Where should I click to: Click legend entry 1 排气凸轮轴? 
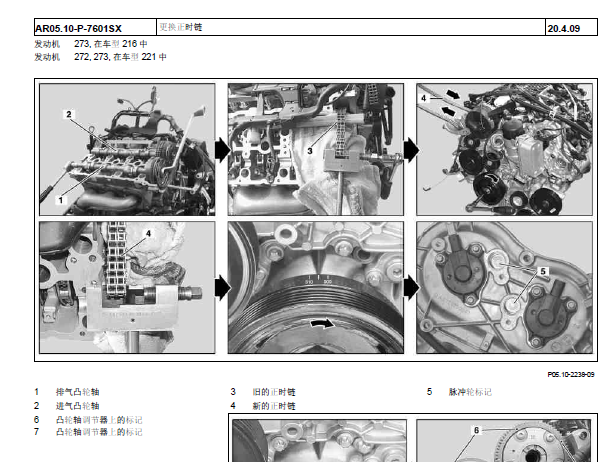pos(67,392)
